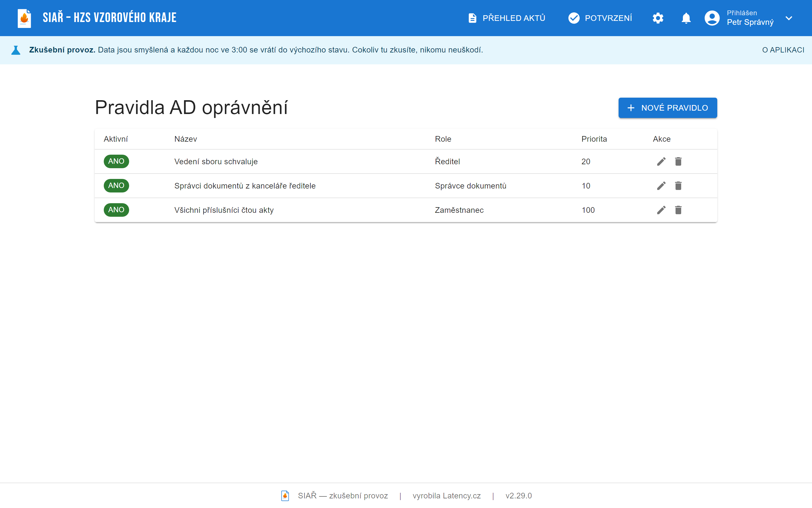Click priority value 10
Image resolution: width=812 pixels, height=508 pixels.
586,186
